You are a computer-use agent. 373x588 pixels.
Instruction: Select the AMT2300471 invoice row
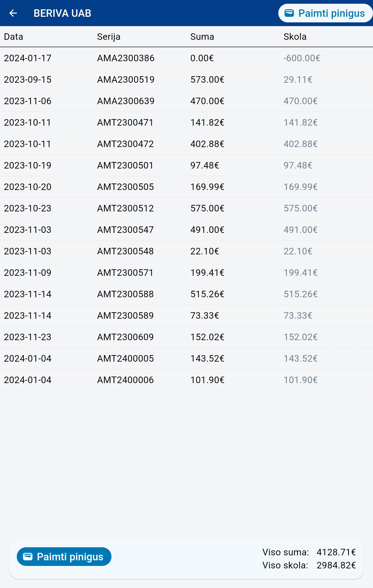click(x=186, y=123)
